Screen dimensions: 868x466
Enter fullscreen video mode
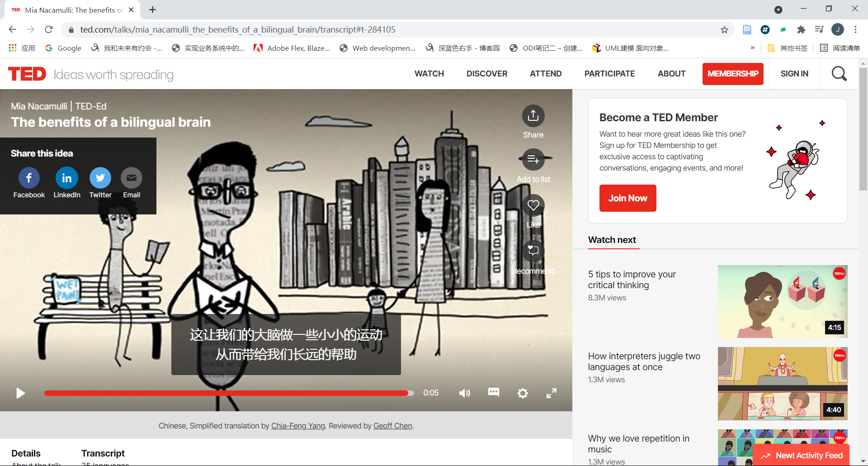[552, 393]
